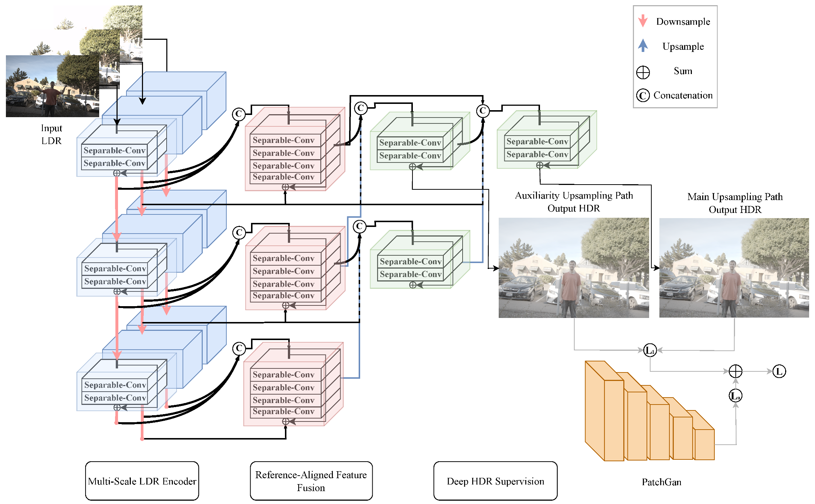Image resolution: width=815 pixels, height=504 pixels.
Task: Click the L1 loss circle node
Action: click(x=650, y=350)
